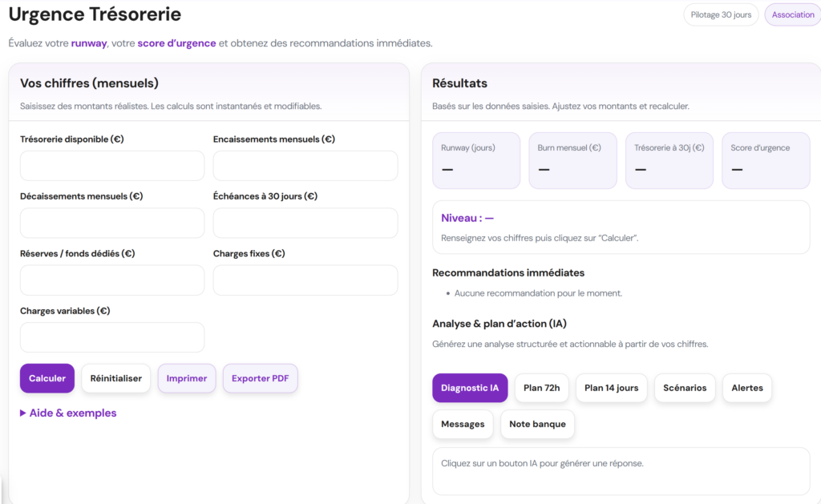
Task: Click the Pilotage 30 jours pill
Action: point(721,15)
